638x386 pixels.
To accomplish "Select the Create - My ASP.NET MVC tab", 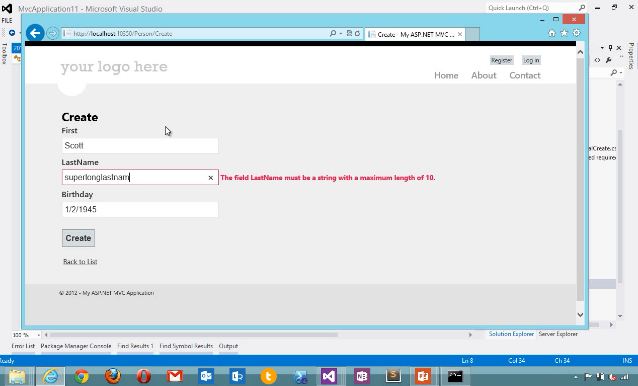I will click(x=415, y=34).
